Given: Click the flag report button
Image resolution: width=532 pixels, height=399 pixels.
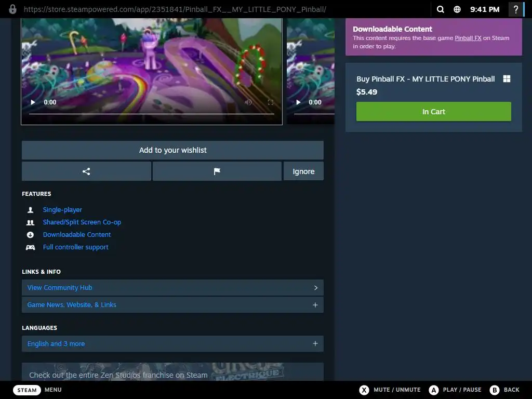Looking at the screenshot, I should (x=217, y=171).
